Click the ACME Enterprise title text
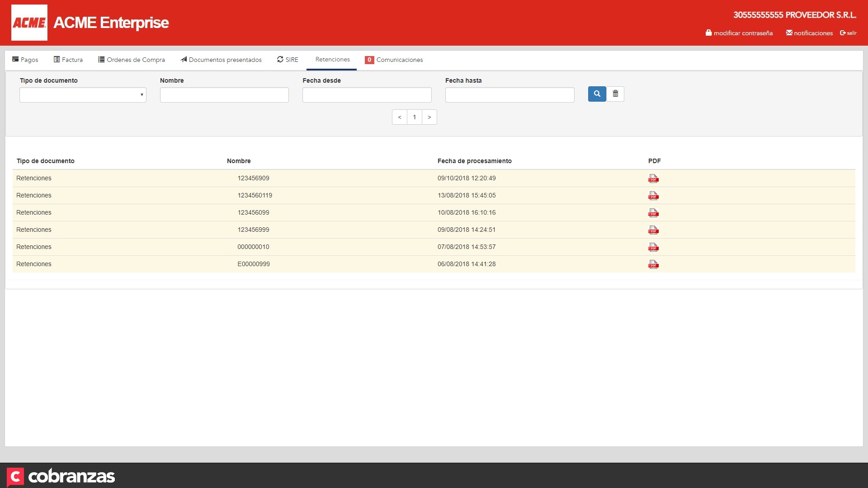Image resolution: width=868 pixels, height=488 pixels. click(111, 23)
